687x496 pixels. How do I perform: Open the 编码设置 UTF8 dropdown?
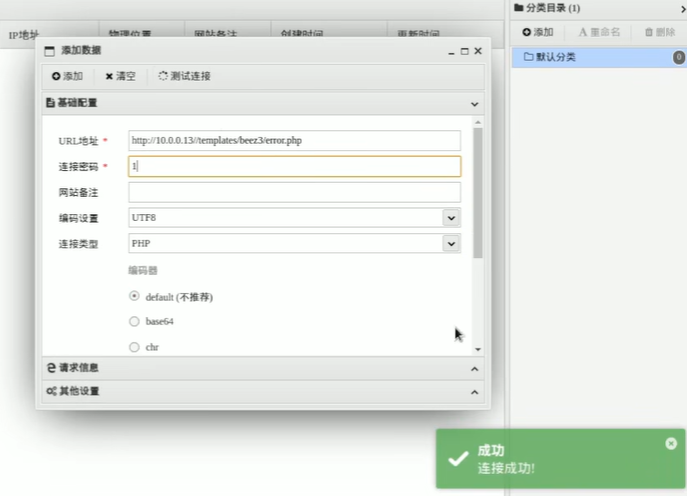pyautogui.click(x=451, y=217)
